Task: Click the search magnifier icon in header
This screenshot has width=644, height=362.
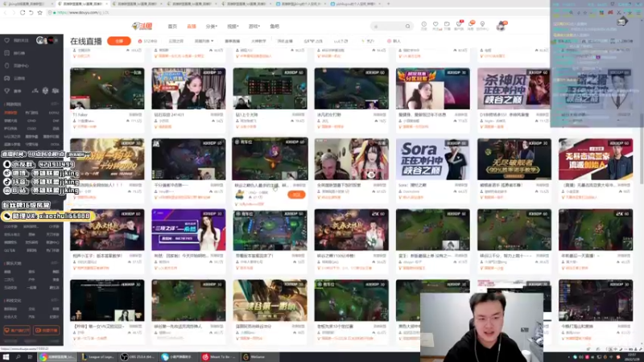Action: tap(407, 27)
